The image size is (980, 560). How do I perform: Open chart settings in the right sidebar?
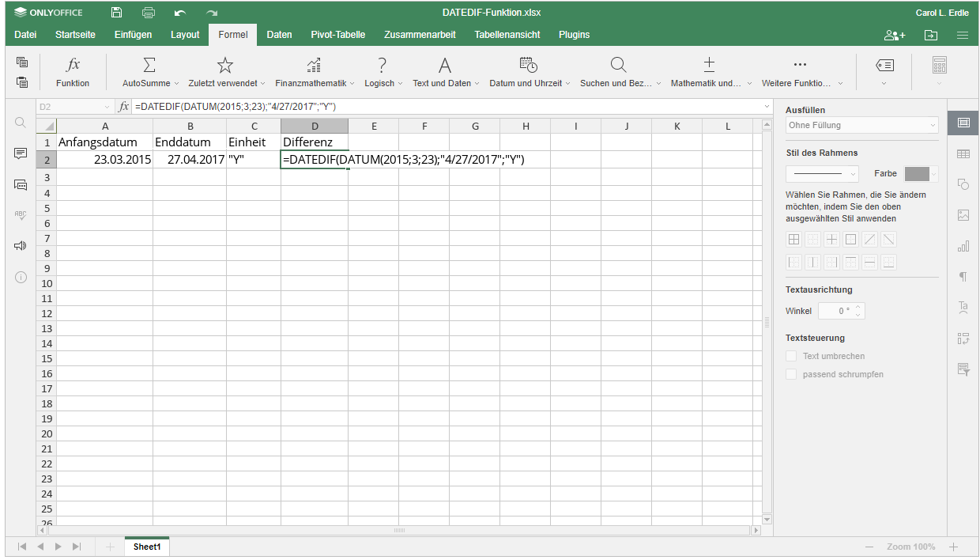(963, 246)
